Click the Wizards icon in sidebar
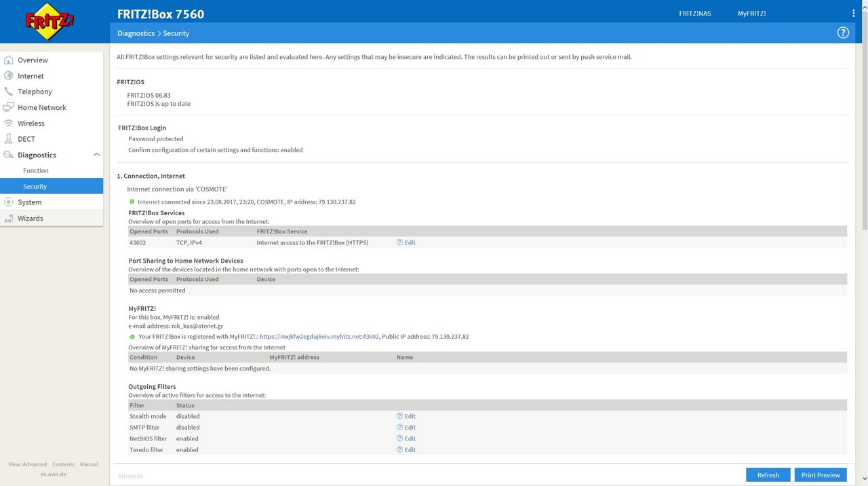Image resolution: width=868 pixels, height=486 pixels. pos(9,218)
